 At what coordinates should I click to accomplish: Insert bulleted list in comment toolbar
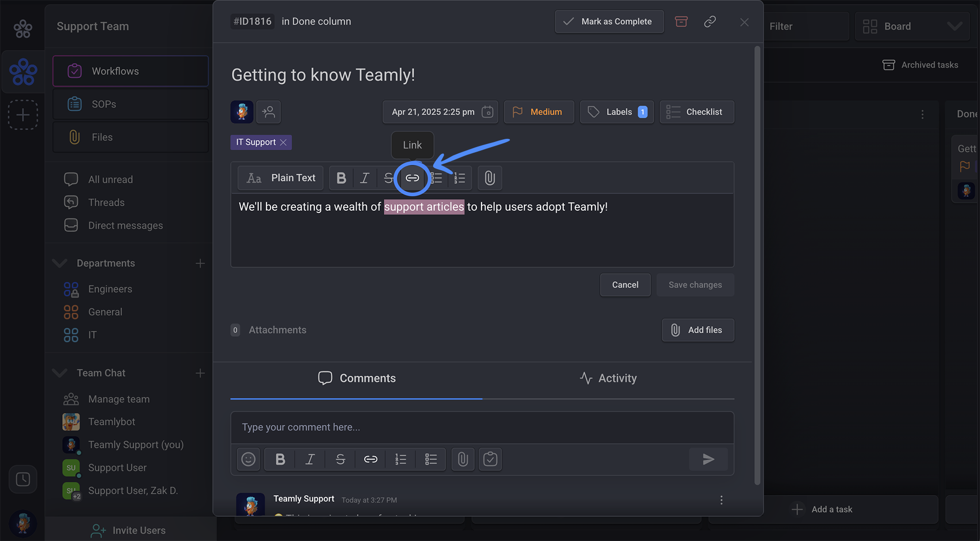(431, 459)
